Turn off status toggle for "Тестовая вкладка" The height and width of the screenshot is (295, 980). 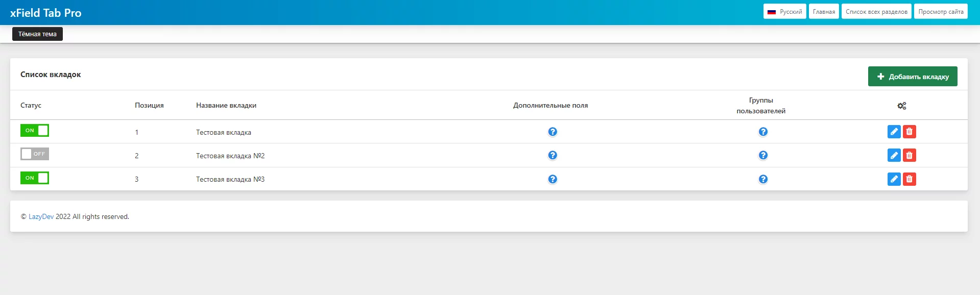click(35, 131)
